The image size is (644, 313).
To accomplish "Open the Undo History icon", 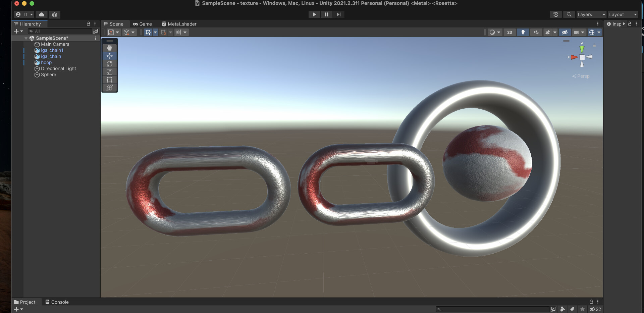I will (x=556, y=14).
